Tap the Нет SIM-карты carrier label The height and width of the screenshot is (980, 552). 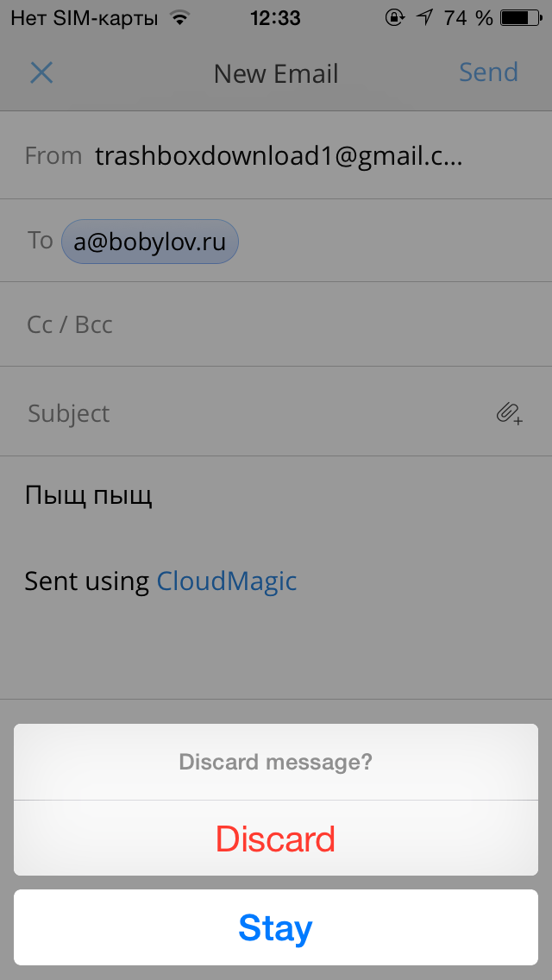pos(85,19)
